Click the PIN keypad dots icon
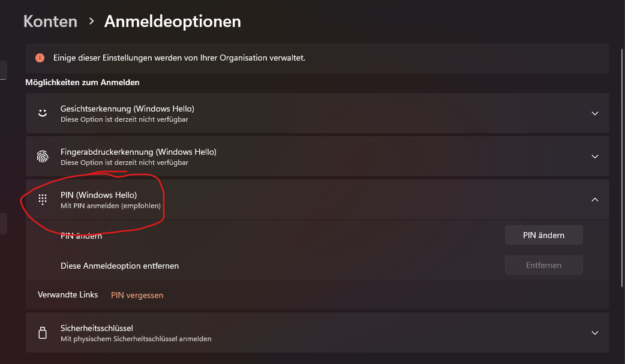Screen dimensions: 625x364 (x=42, y=200)
